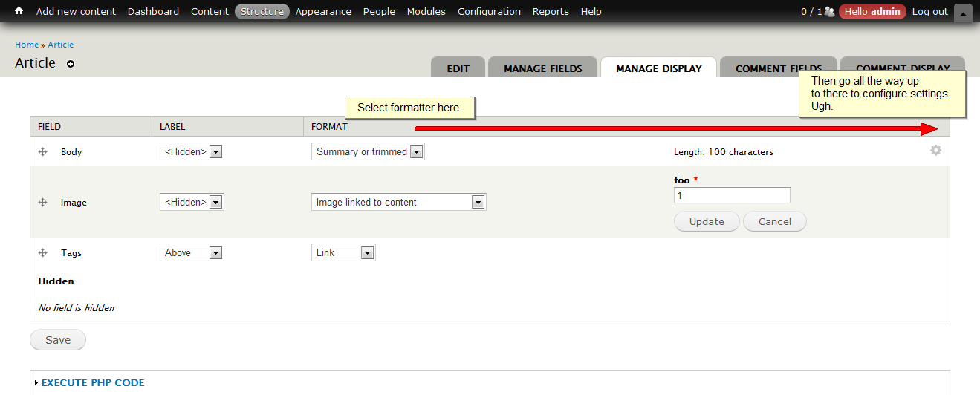The height and width of the screenshot is (395, 980).
Task: Click the Cancel button
Action: pyautogui.click(x=775, y=221)
